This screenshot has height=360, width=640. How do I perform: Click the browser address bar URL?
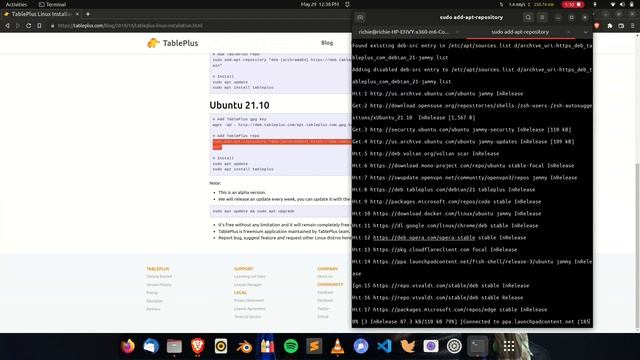(130, 26)
